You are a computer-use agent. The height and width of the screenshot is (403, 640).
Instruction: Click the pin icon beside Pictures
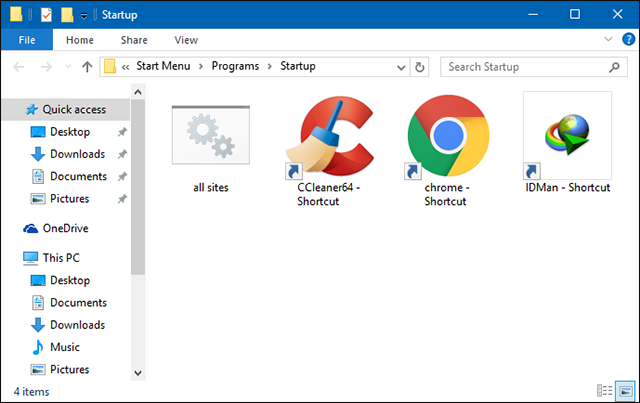(122, 199)
